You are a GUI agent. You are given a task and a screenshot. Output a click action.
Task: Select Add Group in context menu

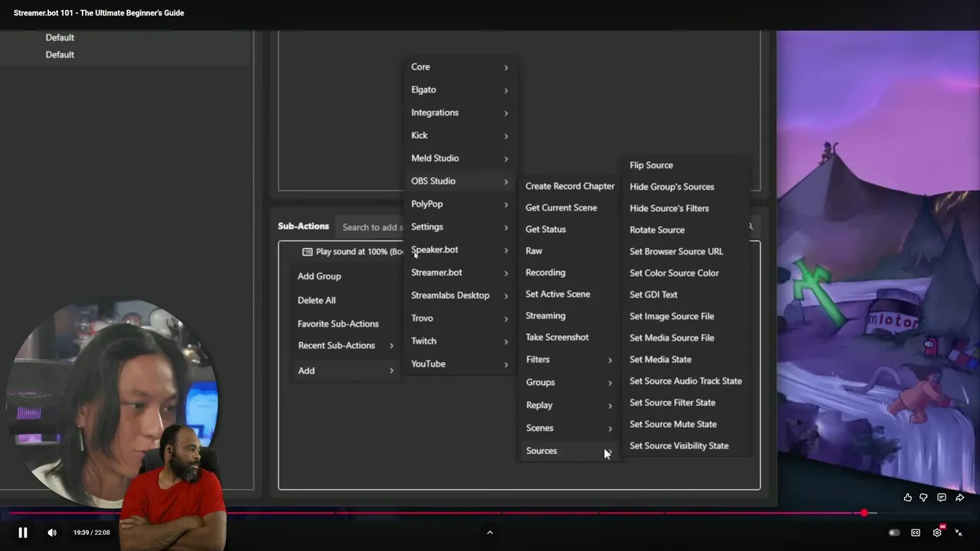pos(319,276)
